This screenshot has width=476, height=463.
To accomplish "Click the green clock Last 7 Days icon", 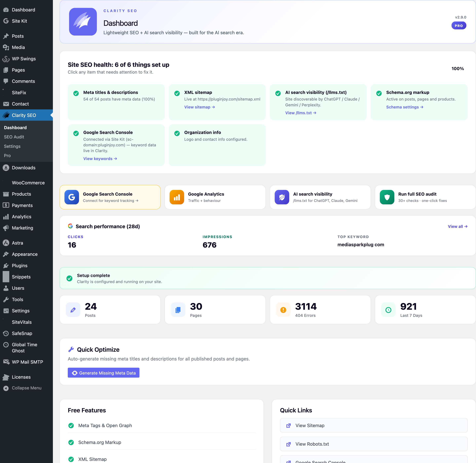I will (388, 310).
